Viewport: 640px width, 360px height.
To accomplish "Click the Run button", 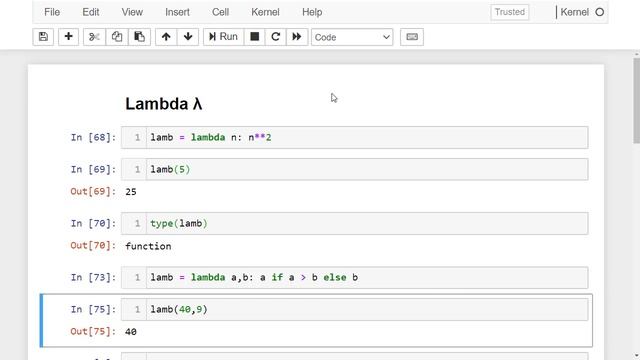I will click(223, 37).
